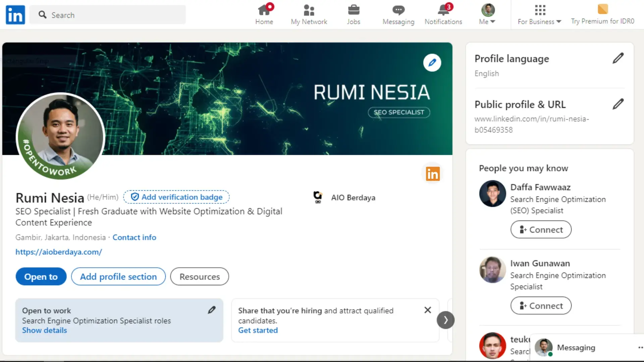Click the SEO Specialist headline text
Image resolution: width=644 pixels, height=362 pixels.
pos(149,217)
